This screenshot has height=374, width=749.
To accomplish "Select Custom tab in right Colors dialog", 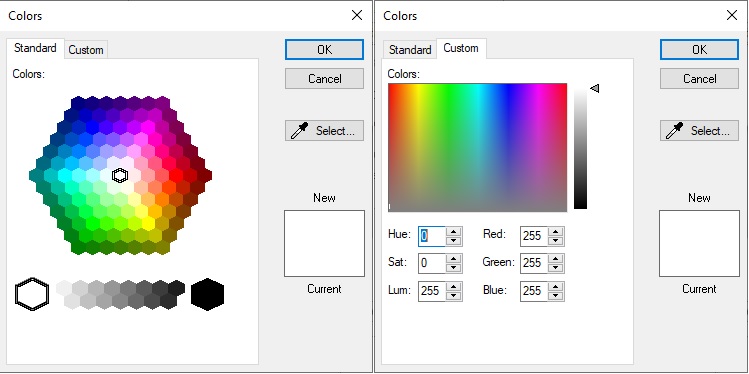I will pyautogui.click(x=461, y=48).
